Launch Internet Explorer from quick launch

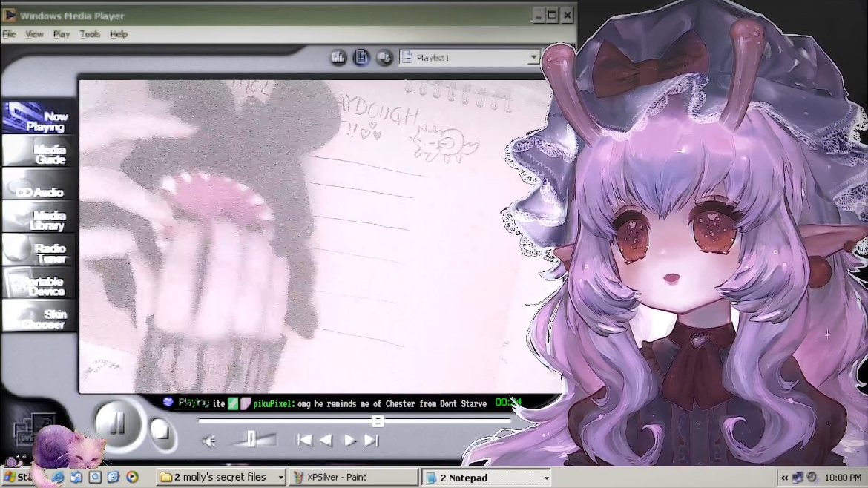[58, 477]
